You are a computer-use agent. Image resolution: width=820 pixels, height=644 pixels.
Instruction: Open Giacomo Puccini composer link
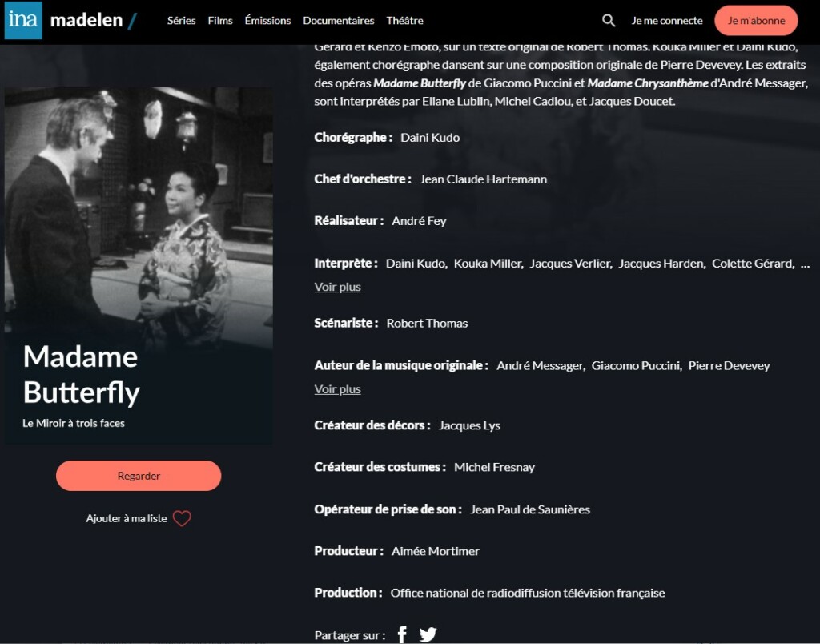point(637,366)
